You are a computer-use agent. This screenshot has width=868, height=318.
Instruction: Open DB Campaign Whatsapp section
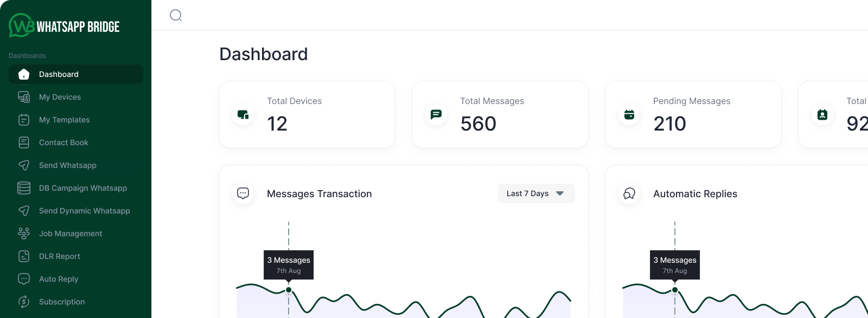tap(82, 188)
